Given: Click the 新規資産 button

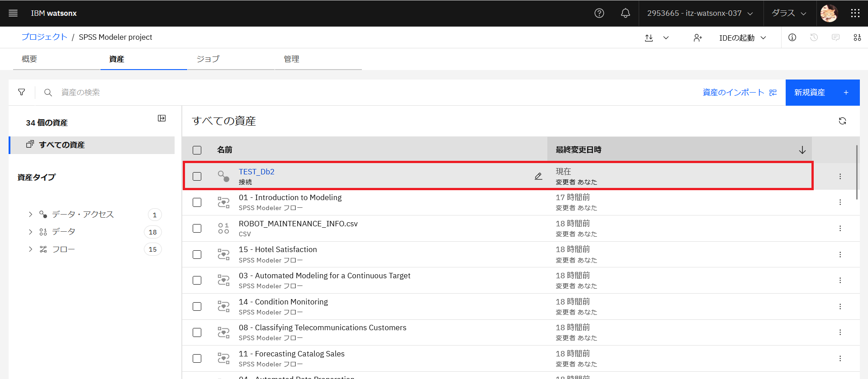Looking at the screenshot, I should 822,93.
